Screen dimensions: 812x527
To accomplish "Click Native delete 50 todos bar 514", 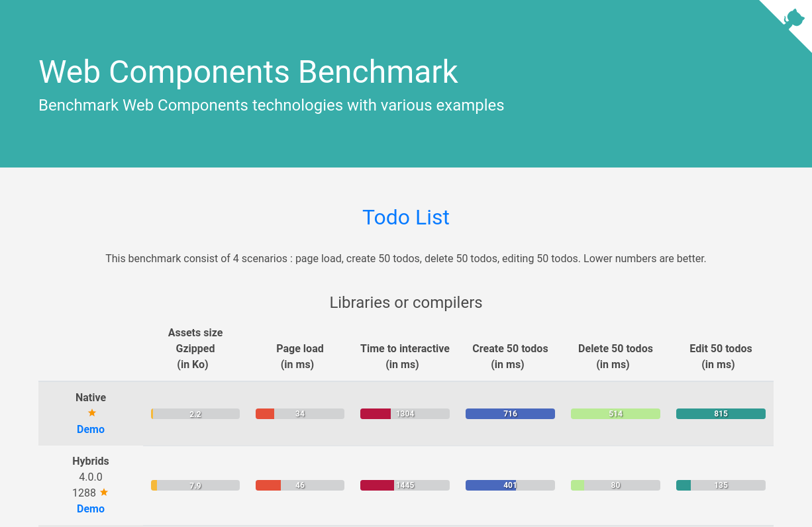I will coord(615,414).
